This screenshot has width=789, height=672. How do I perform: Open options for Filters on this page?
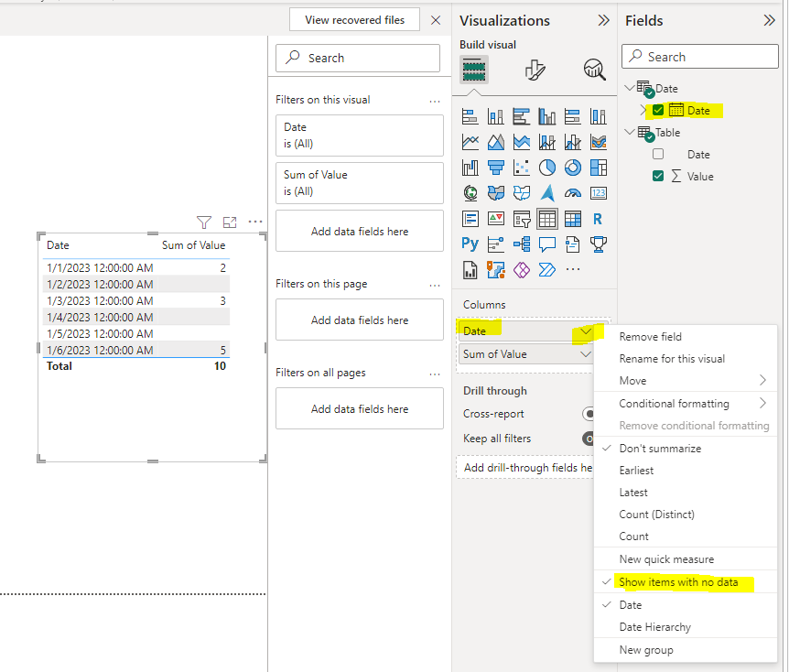[435, 286]
